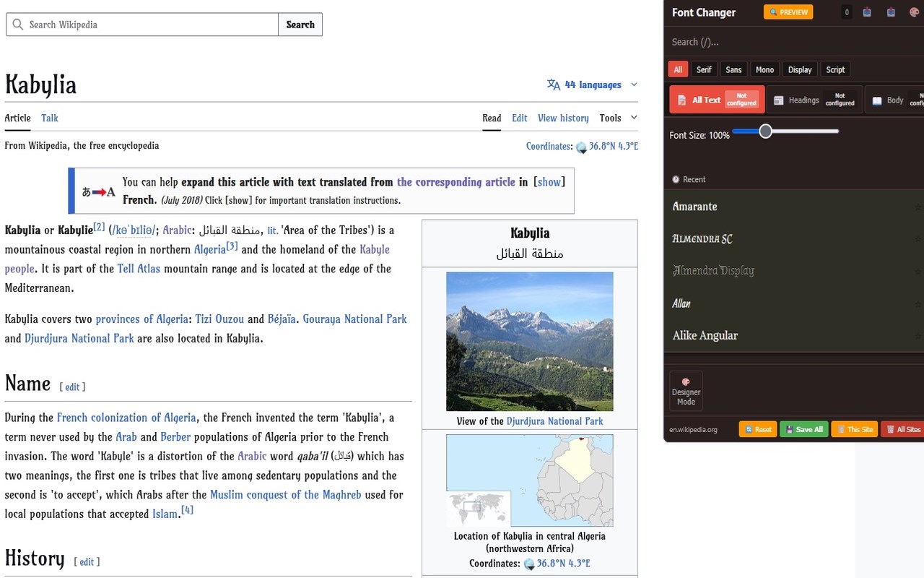Viewport: 924px width, 578px height.
Task: Click in the Search Wikipedia input field
Action: [x=142, y=25]
